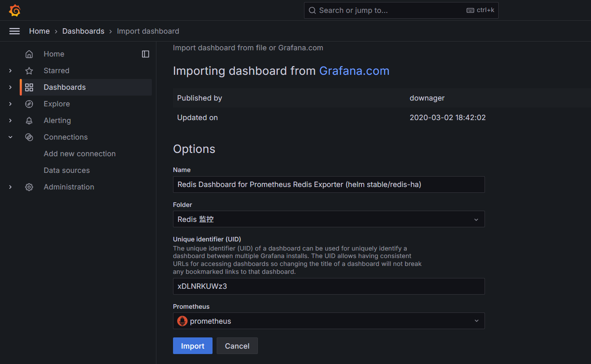Screen dimensions: 591x364
Task: Open the Prometheus data source dropdown
Action: pyautogui.click(x=329, y=321)
